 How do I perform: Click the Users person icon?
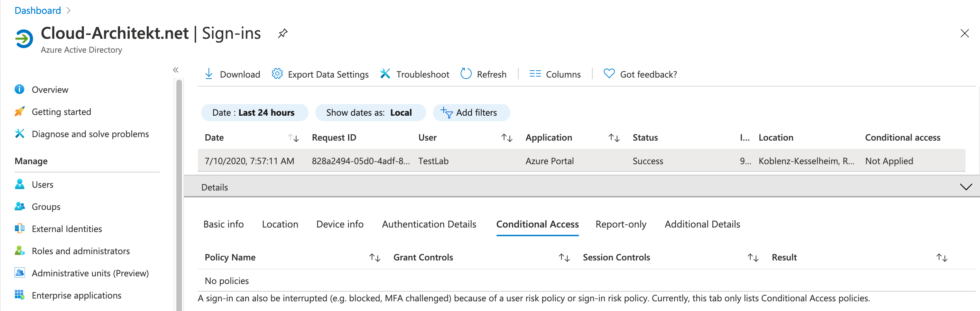pos(19,184)
